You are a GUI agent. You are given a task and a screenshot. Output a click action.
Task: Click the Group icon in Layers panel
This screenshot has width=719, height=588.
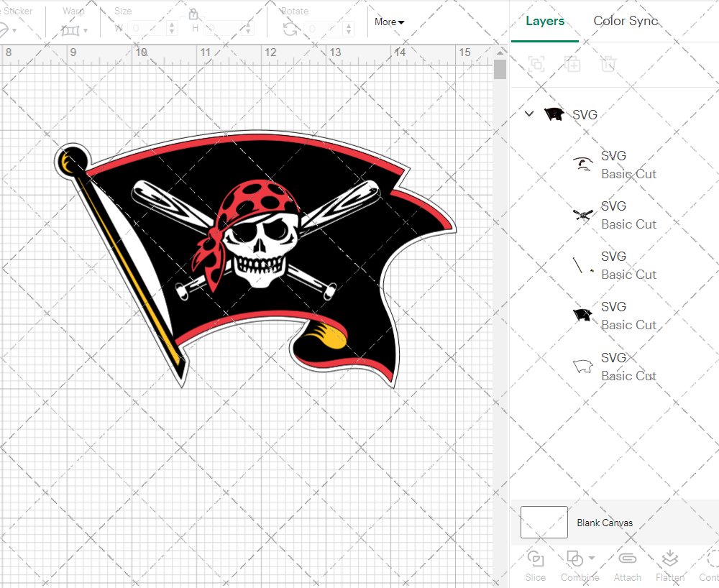(536, 64)
